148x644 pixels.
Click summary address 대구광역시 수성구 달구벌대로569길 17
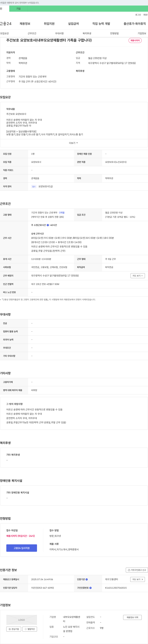tap(112, 63)
